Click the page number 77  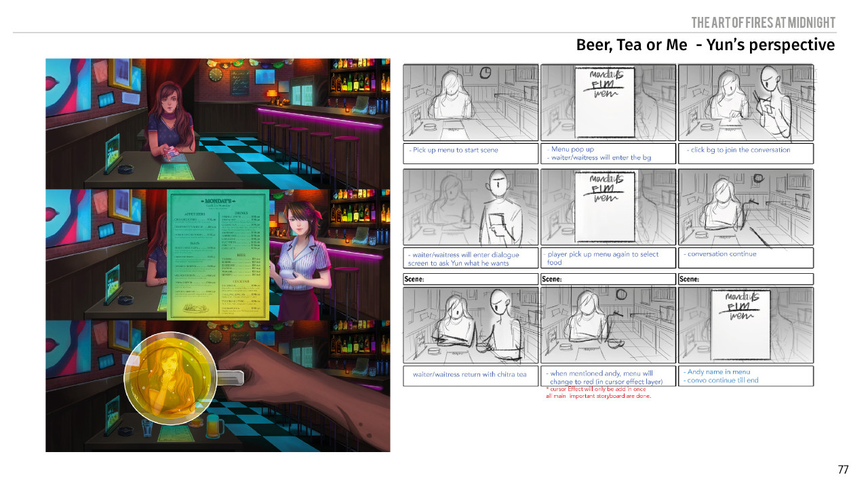click(844, 468)
